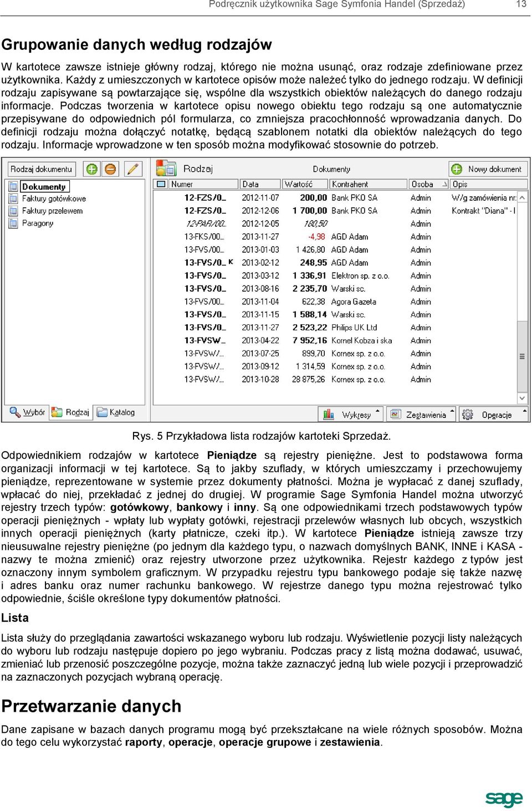Click the icon beside Paragony
Image resolution: width=532 pixels, height=811 pixels.
13,223
